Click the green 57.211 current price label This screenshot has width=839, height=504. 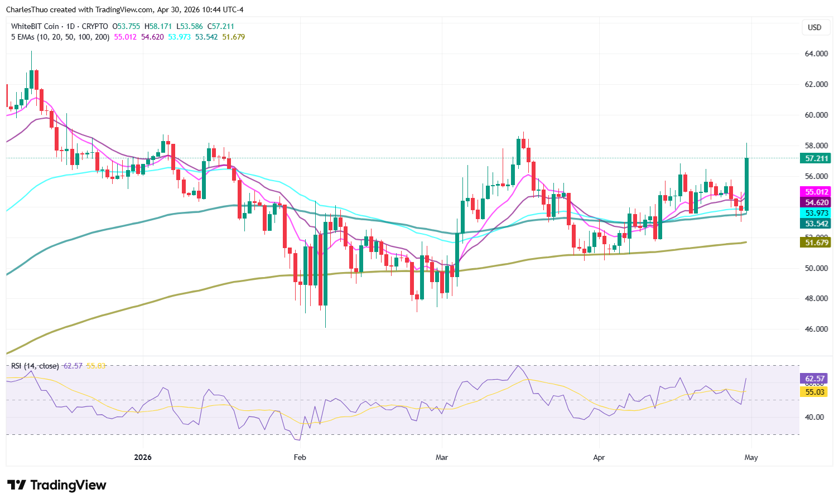click(817, 158)
